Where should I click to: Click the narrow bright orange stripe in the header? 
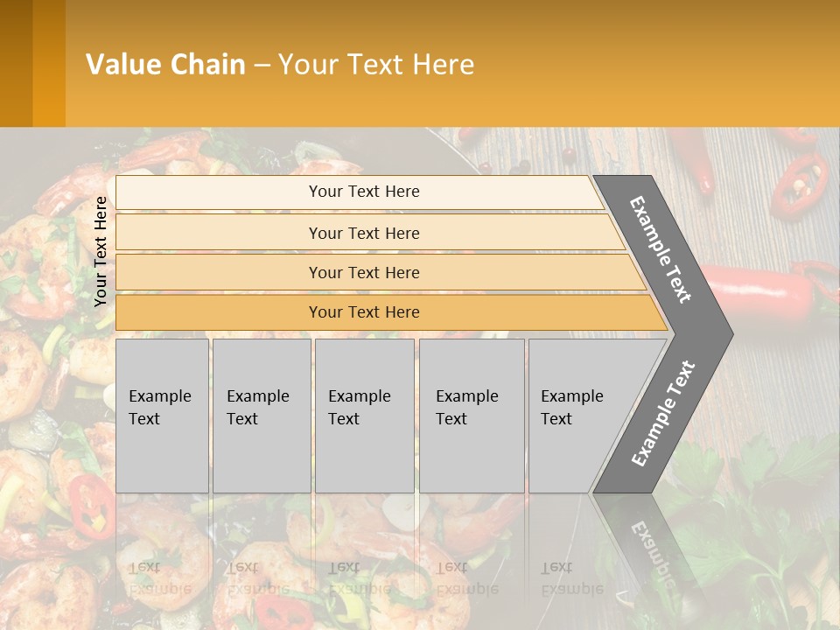pyautogui.click(x=49, y=63)
